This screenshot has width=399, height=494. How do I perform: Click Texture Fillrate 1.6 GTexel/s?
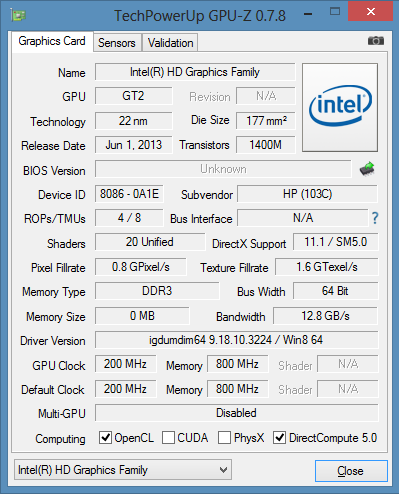point(327,267)
